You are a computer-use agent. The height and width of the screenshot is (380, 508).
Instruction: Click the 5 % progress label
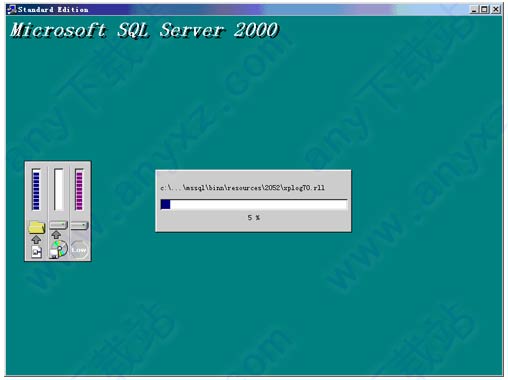[x=254, y=218]
